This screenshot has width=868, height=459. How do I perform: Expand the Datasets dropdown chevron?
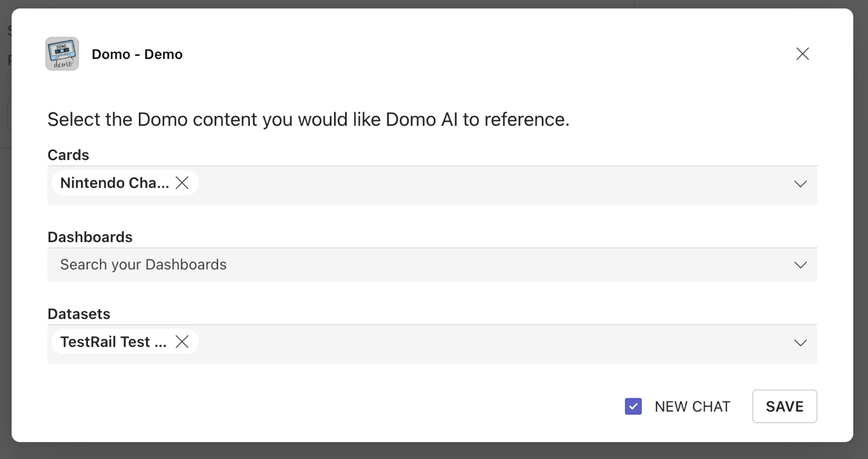(800, 343)
